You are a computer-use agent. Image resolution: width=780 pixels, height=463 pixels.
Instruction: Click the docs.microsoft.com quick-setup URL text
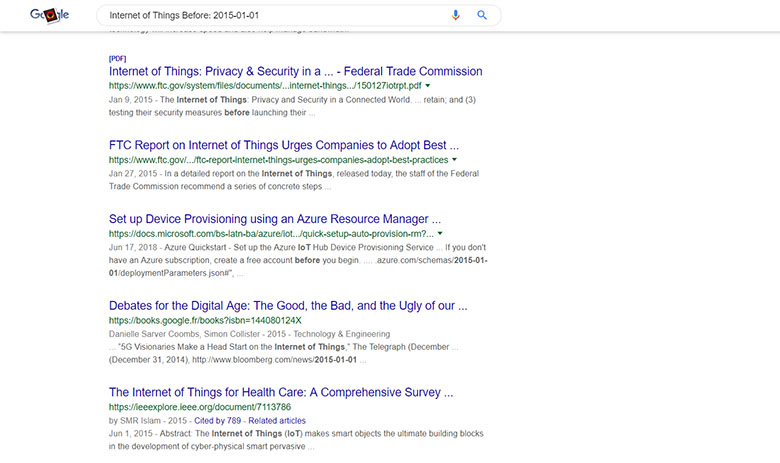271,233
